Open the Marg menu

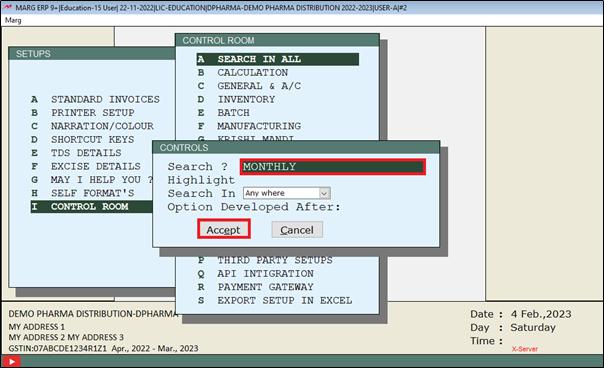13,20
